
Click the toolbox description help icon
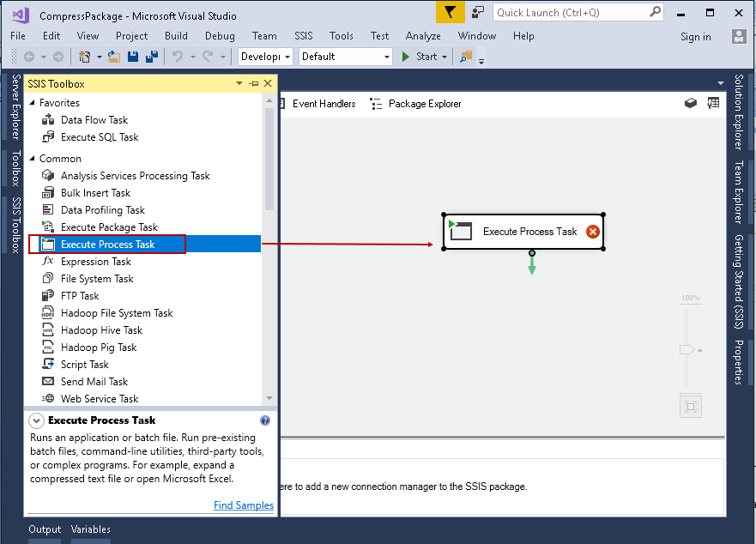[265, 420]
